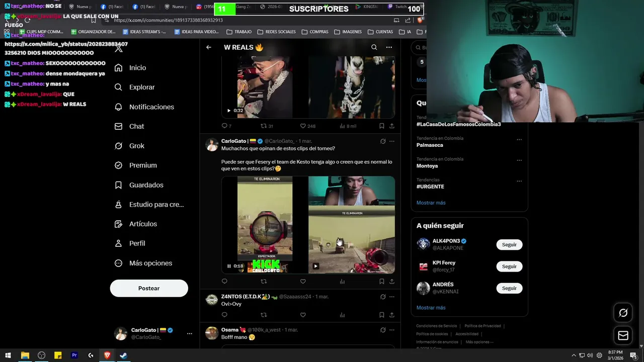Open Notificaciones in the sidebar
This screenshot has height=362, width=644.
tap(144, 107)
